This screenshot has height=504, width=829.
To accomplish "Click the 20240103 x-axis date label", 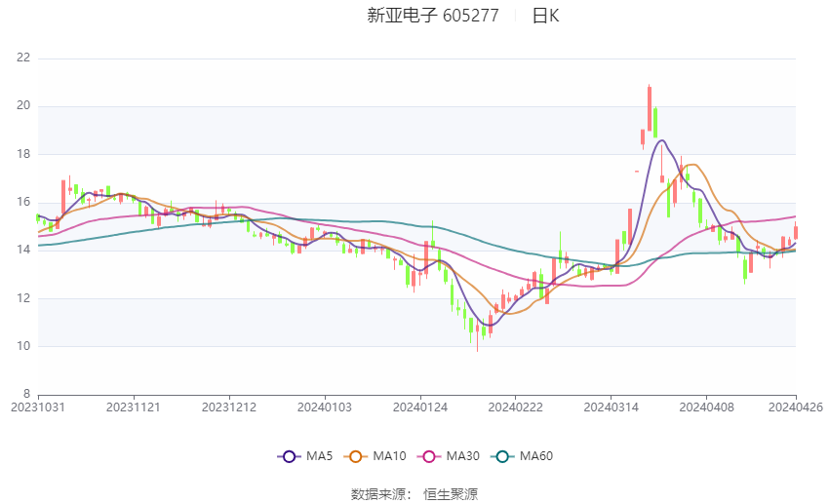I will [x=325, y=407].
